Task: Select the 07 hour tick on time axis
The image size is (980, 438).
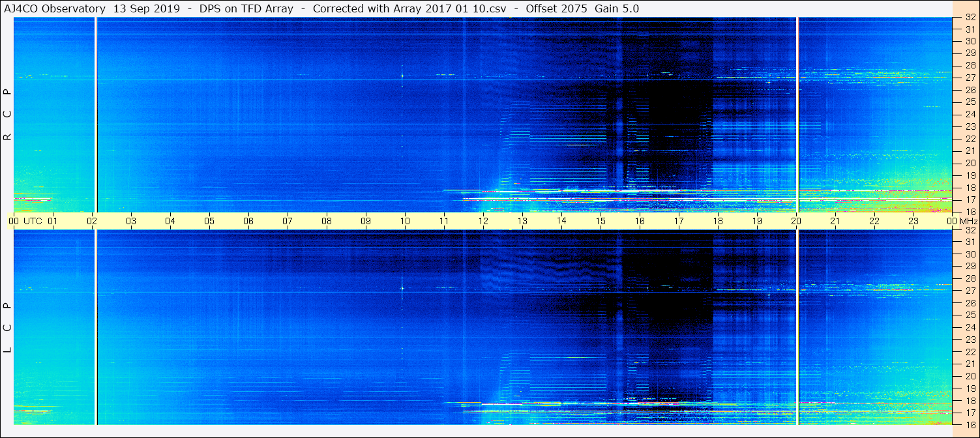Action: click(288, 221)
